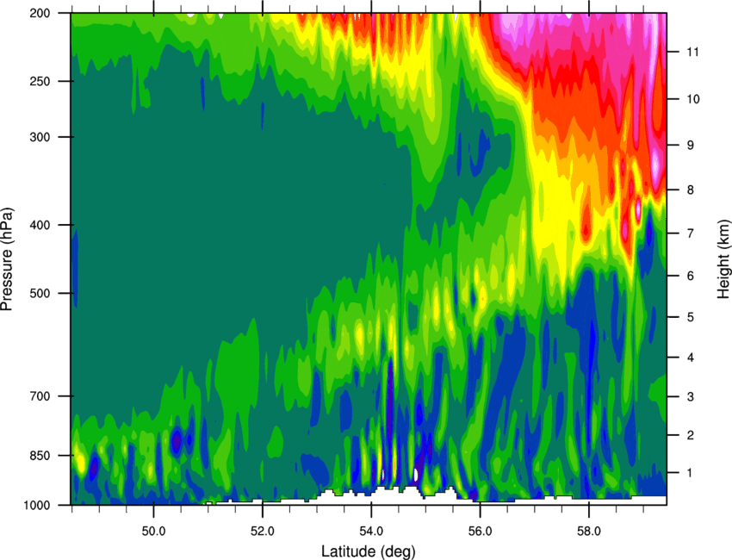Click the 5 km height label

click(x=691, y=317)
